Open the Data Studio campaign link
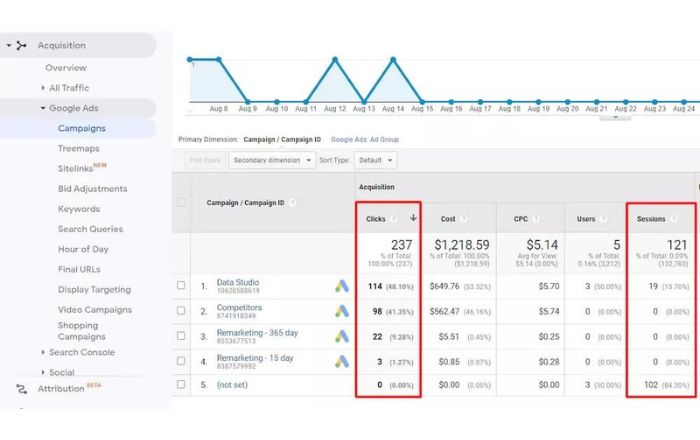This screenshot has height=440, width=700. [x=238, y=282]
